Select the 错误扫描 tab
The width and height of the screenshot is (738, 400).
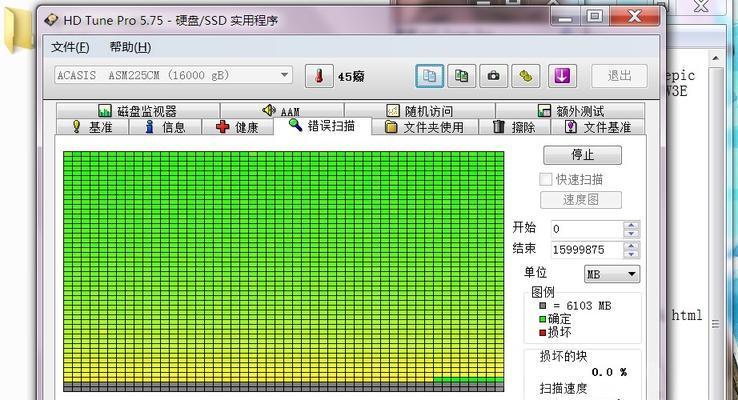[322, 126]
